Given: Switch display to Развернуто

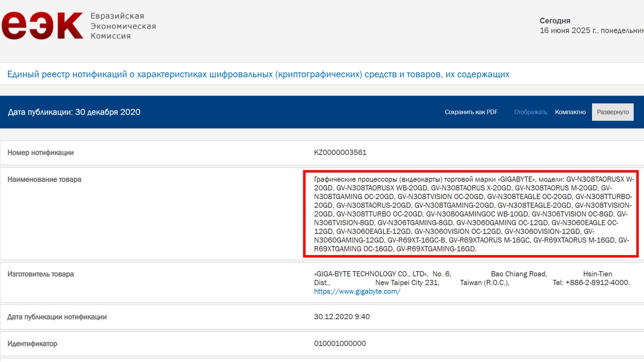Looking at the screenshot, I should [613, 112].
